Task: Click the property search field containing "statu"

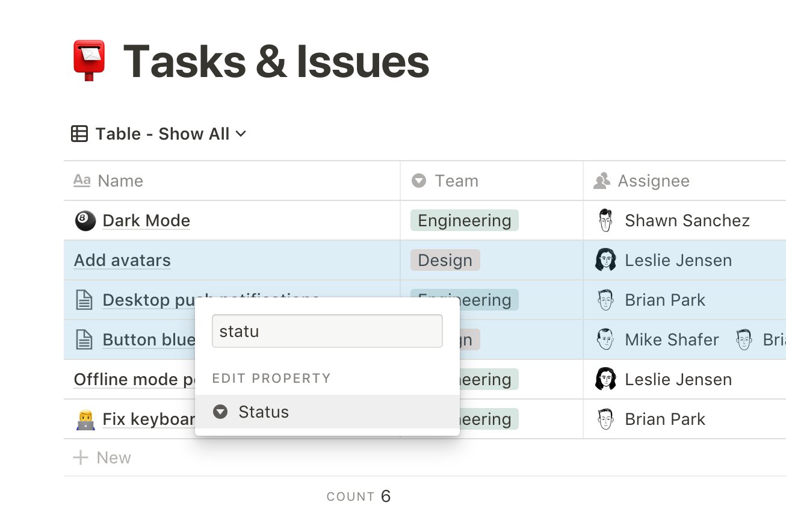Action: 327,331
